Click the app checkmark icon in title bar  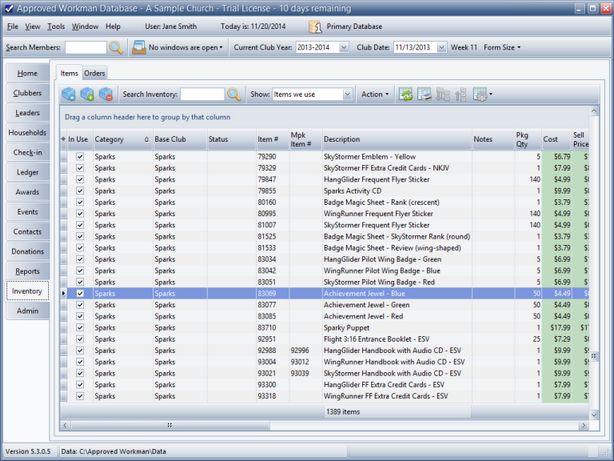tap(8, 8)
